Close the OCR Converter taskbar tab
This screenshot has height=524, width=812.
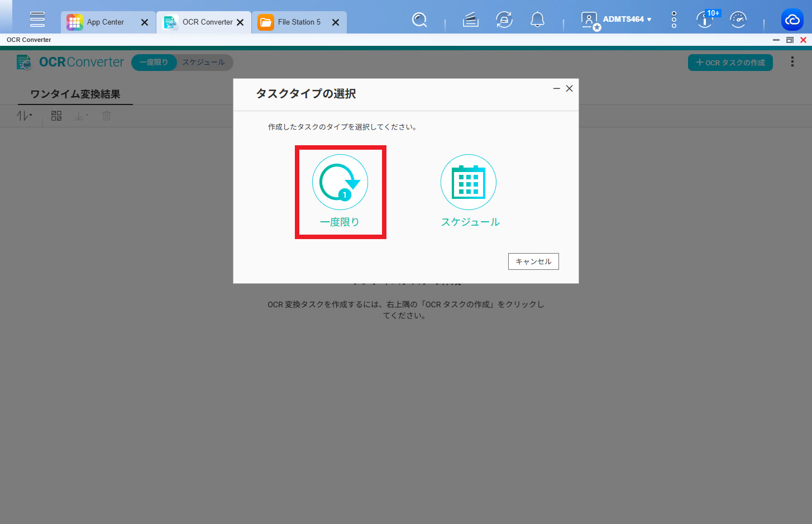[x=240, y=22]
